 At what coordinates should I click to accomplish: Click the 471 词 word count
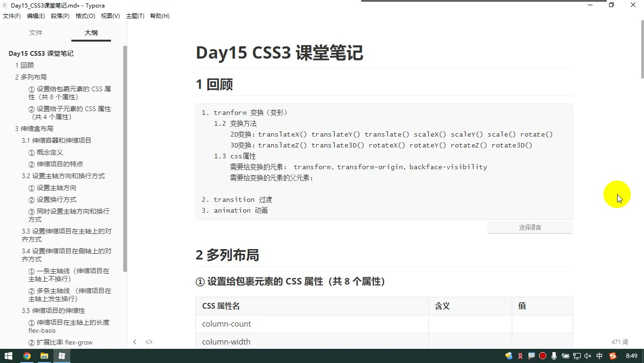(x=619, y=342)
